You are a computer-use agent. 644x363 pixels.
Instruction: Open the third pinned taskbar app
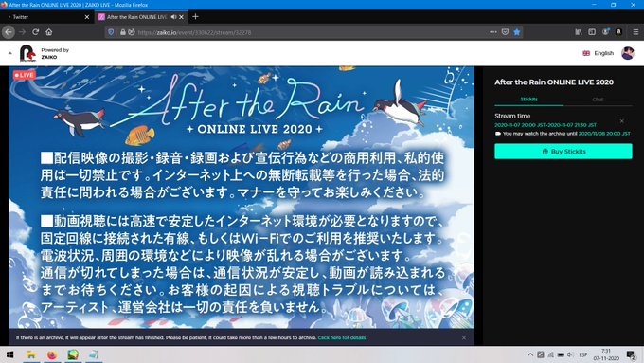coord(73,354)
